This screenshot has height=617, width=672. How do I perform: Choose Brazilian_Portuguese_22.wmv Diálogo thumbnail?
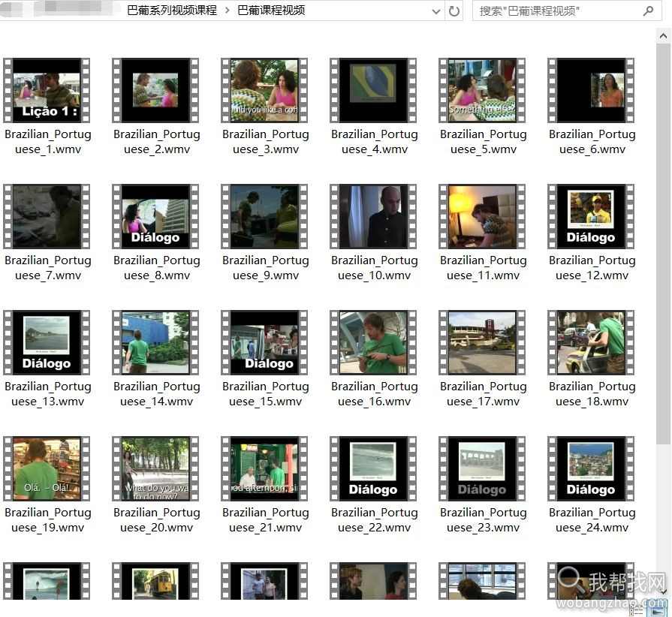coord(373,468)
